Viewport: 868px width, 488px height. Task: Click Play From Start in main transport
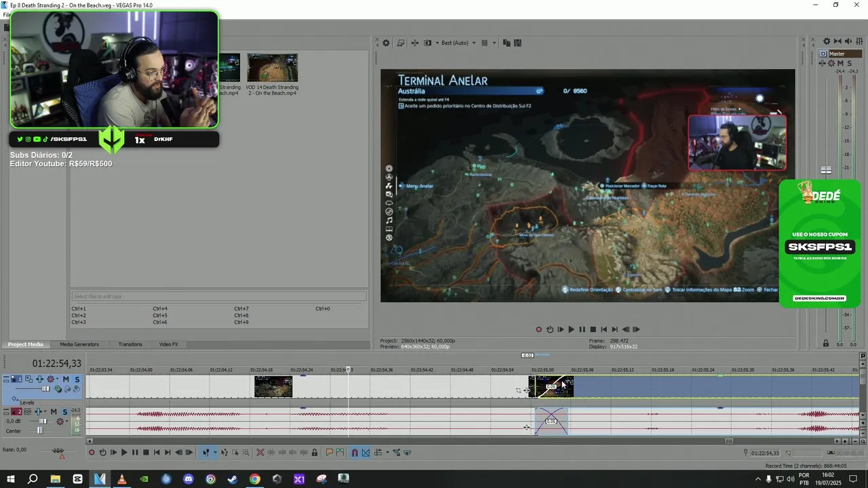pyautogui.click(x=113, y=453)
